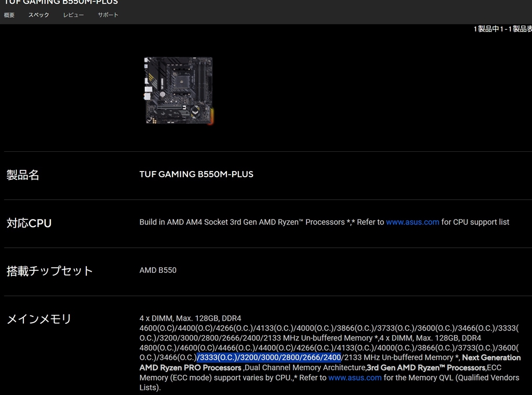Click the highlighted /3333(O.C.)/3200/3000 memory text
Screen dimensions: 532x395
click(x=269, y=358)
